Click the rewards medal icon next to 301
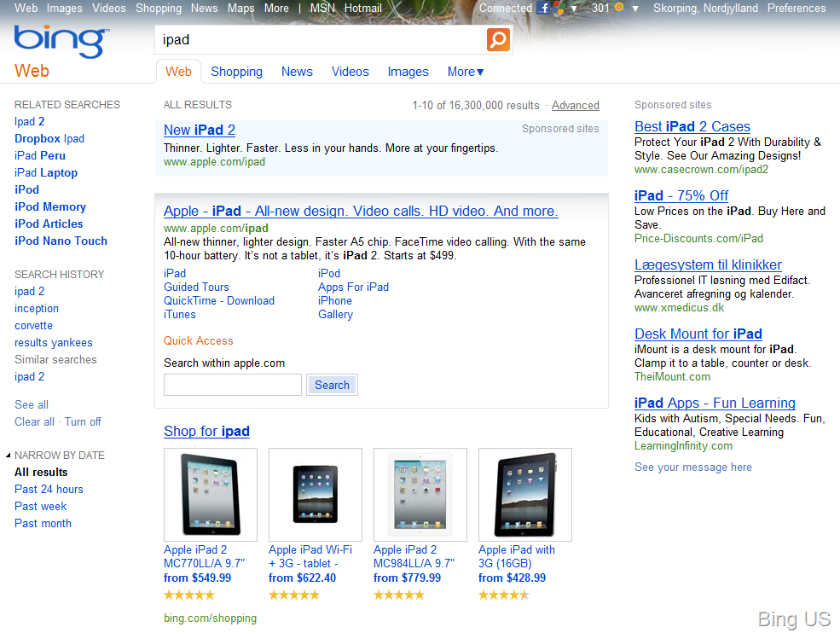840x633 pixels. [619, 8]
